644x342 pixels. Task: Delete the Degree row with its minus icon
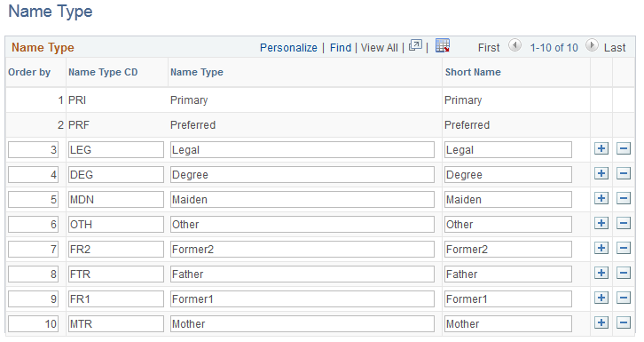coord(624,173)
